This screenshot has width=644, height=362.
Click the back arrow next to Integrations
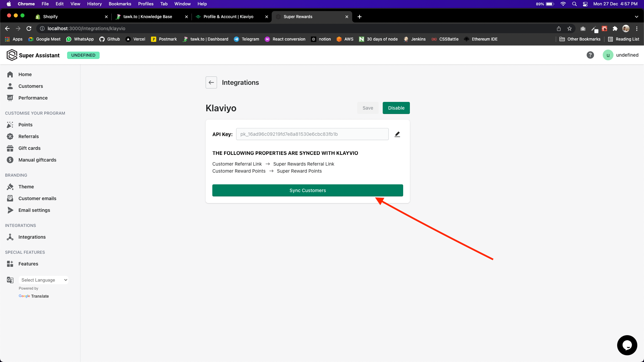tap(211, 82)
